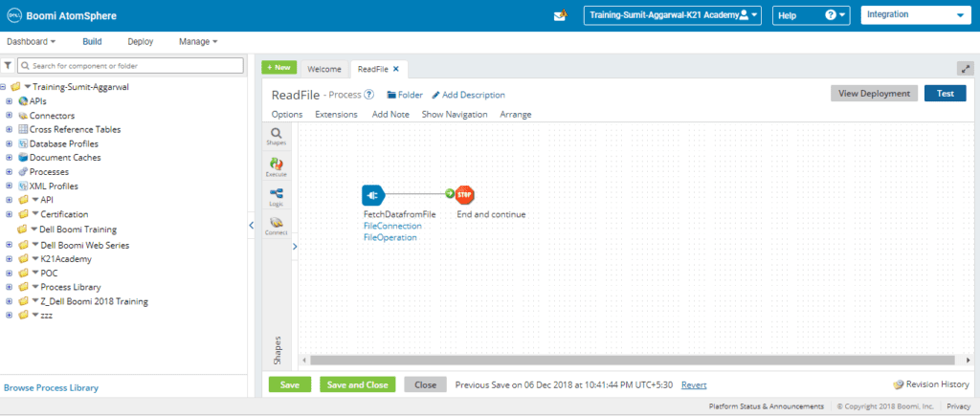This screenshot has width=980, height=416.
Task: Expand the XML Profiles node
Action: [x=9, y=186]
